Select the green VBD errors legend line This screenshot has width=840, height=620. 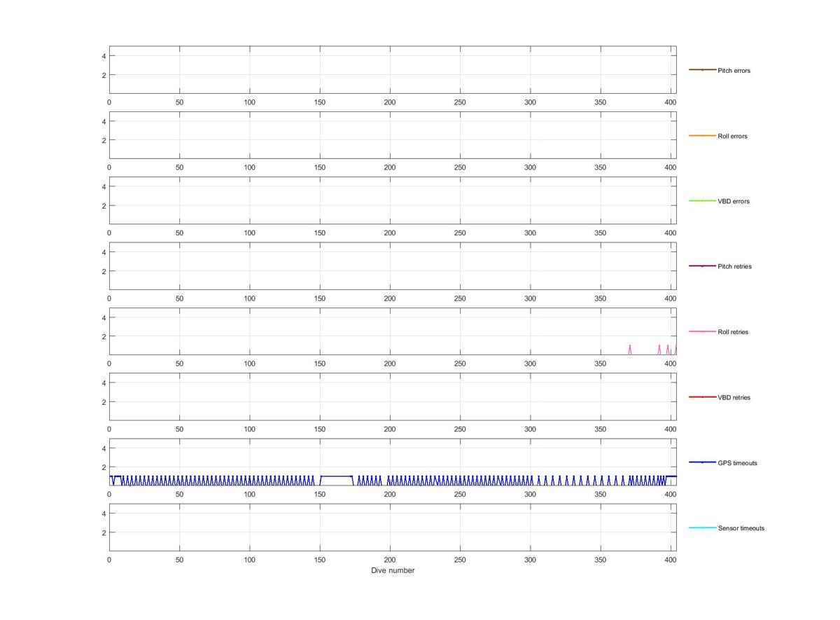(702, 201)
